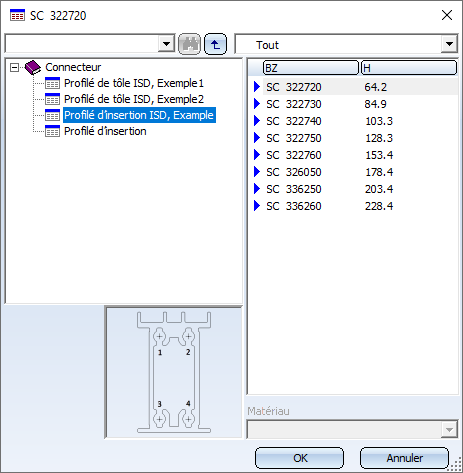Click table icon of last Profilé d'insertion item

point(52,131)
